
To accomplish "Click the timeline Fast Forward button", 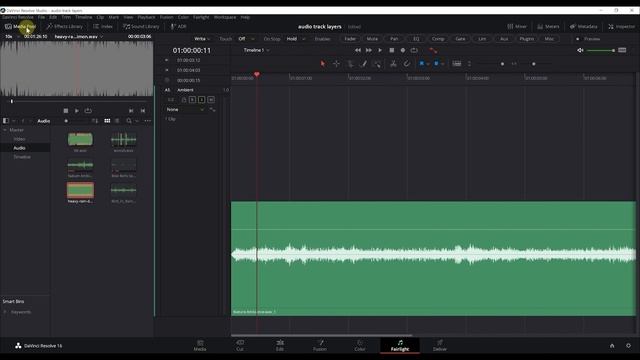I will 369,50.
